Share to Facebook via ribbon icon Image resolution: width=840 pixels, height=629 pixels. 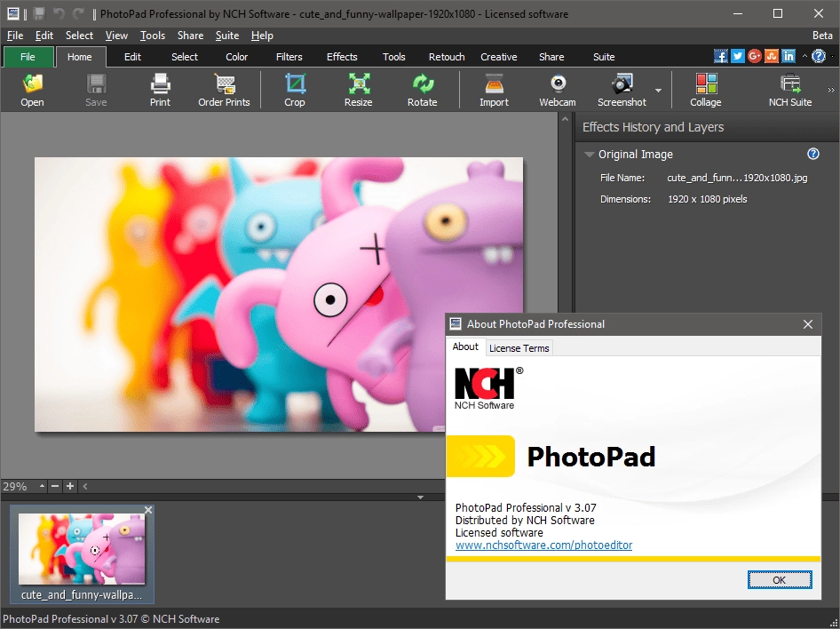721,56
